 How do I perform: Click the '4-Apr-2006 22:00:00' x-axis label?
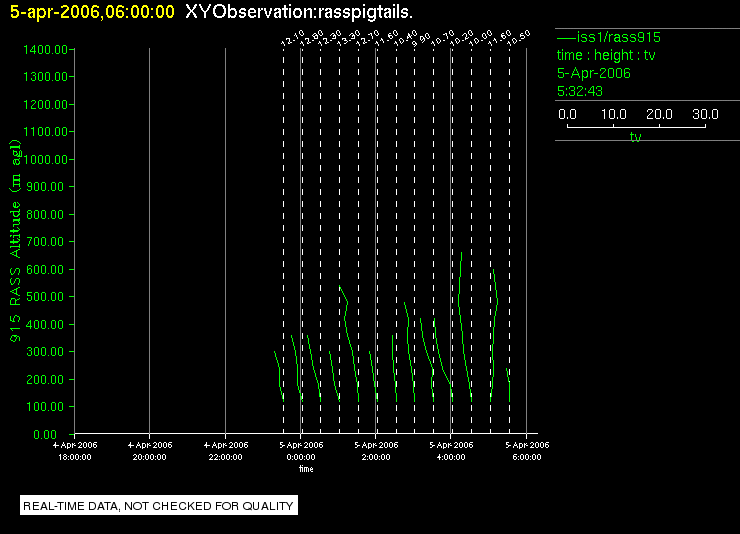226,451
